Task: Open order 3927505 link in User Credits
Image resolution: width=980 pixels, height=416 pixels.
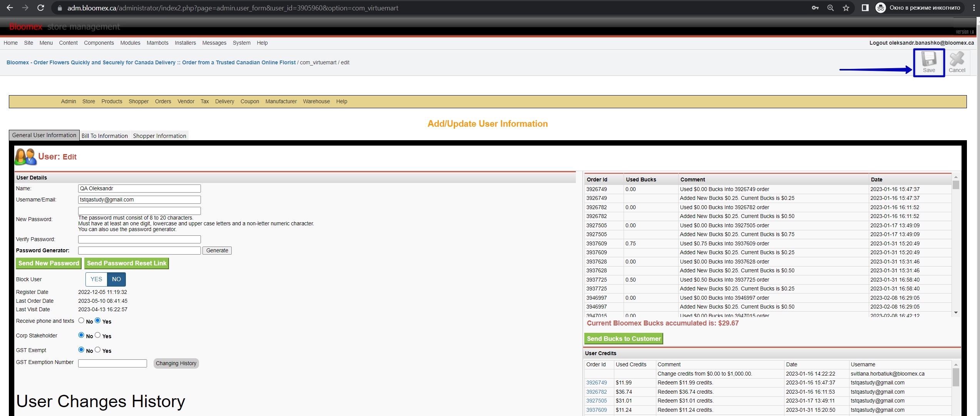Action: [x=596, y=401]
